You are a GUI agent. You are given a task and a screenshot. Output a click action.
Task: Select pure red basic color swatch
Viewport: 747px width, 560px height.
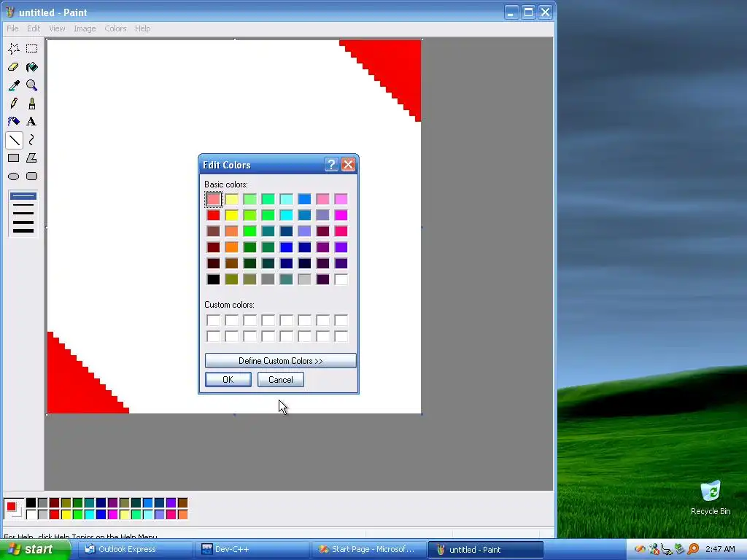[x=214, y=215]
